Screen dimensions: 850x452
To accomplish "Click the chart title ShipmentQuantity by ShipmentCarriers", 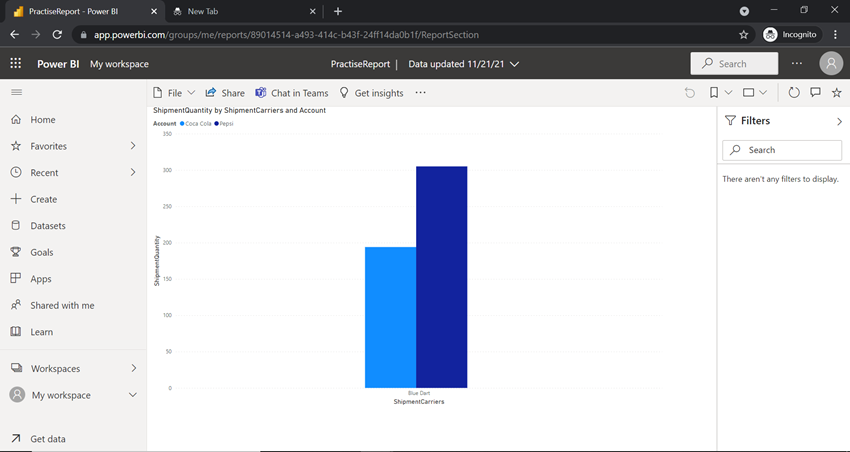I will point(240,111).
